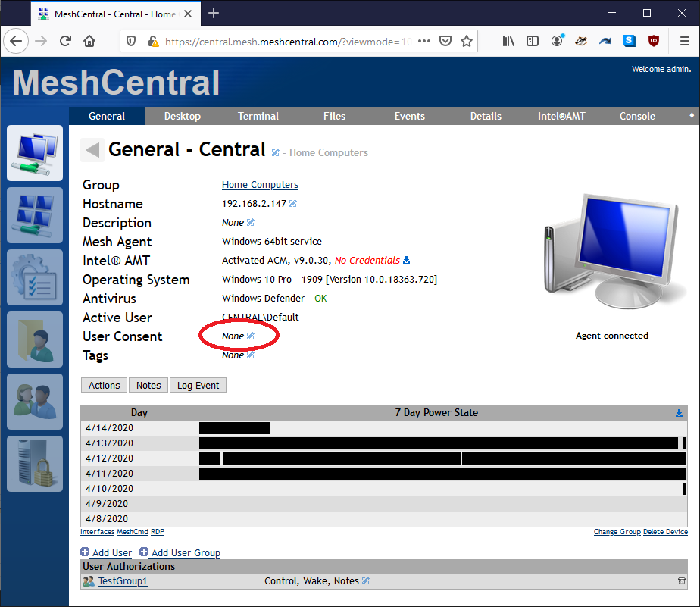Go to browser home page
Image resolution: width=700 pixels, height=607 pixels.
(x=89, y=41)
